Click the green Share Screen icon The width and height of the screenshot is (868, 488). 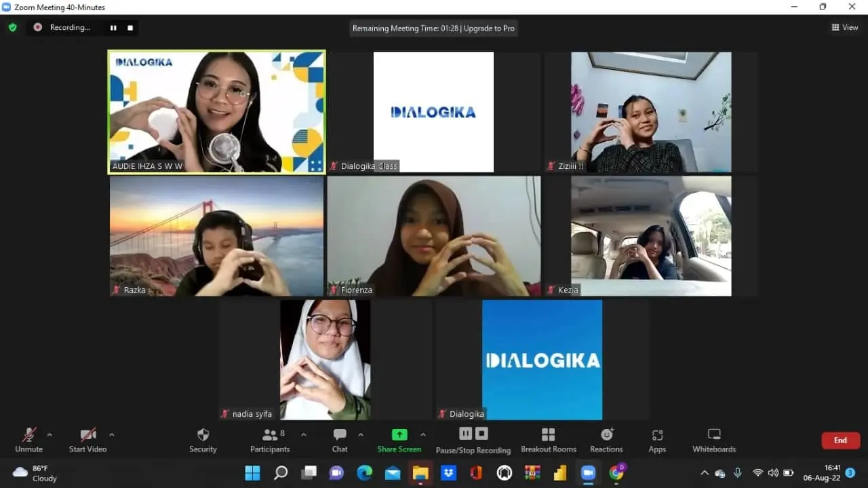point(399,434)
